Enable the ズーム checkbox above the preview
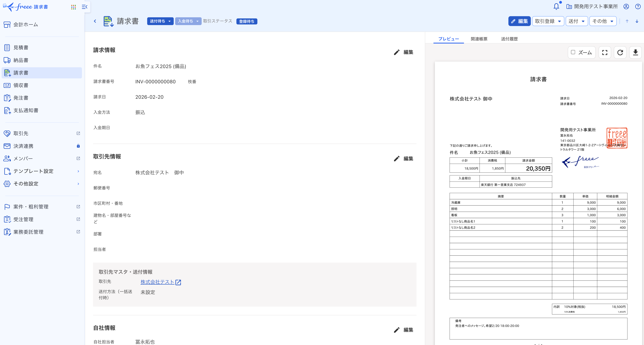This screenshot has height=345, width=644. (573, 52)
